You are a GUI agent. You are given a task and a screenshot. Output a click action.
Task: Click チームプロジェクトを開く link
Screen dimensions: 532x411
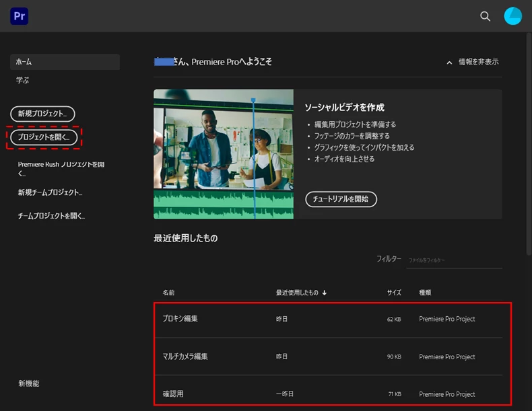51,216
